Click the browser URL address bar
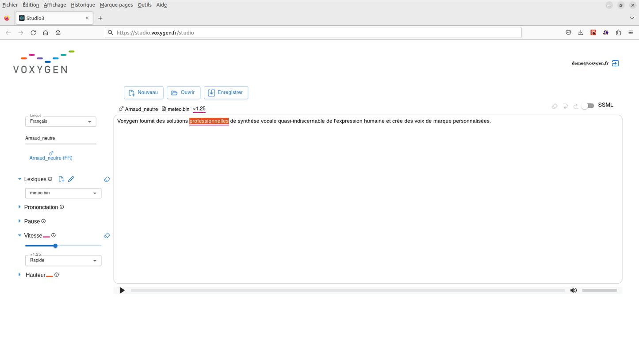639x364 pixels. point(313,33)
